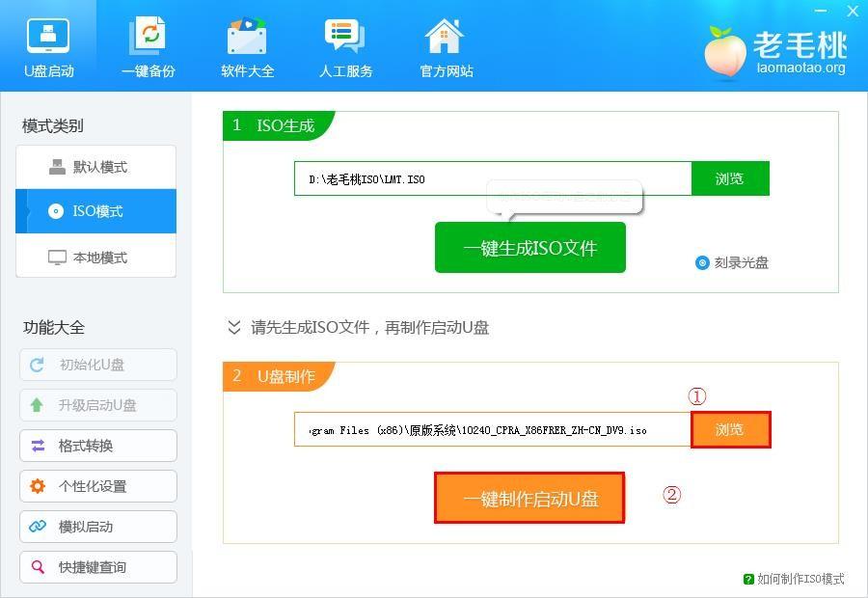Click 刻录光盘 option
868x598 pixels.
point(731,262)
